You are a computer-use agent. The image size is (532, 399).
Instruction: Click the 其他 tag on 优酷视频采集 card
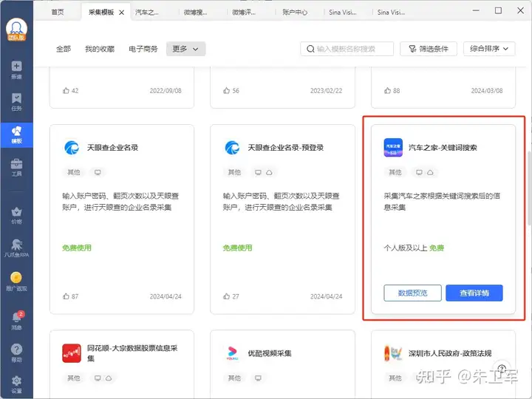click(234, 378)
